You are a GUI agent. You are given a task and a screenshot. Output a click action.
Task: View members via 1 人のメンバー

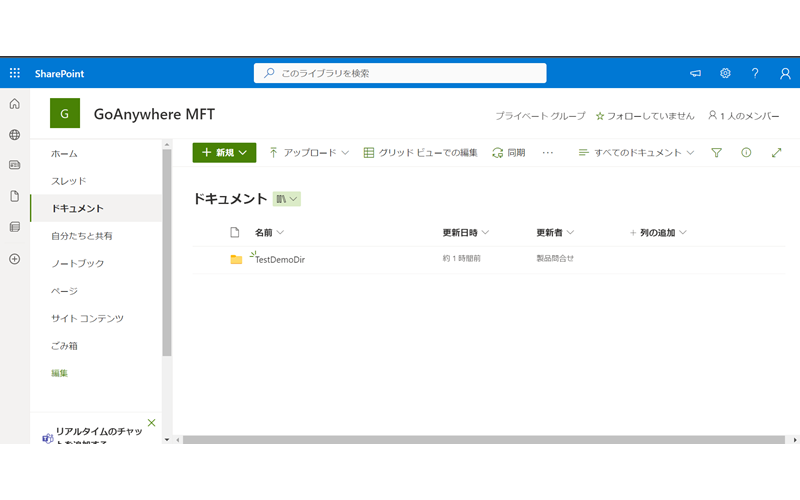pyautogui.click(x=744, y=116)
